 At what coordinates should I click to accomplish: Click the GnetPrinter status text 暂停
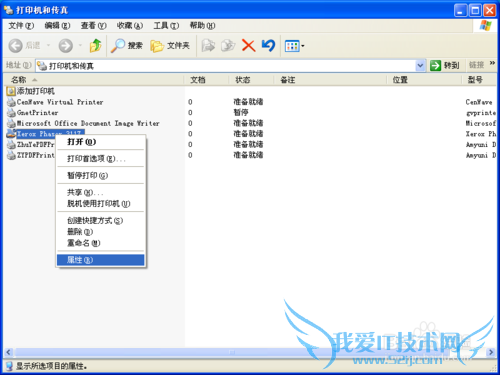[x=241, y=113]
